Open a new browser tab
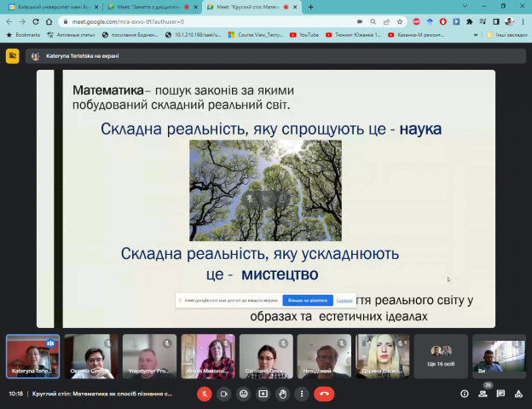The height and width of the screenshot is (409, 532). (311, 7)
